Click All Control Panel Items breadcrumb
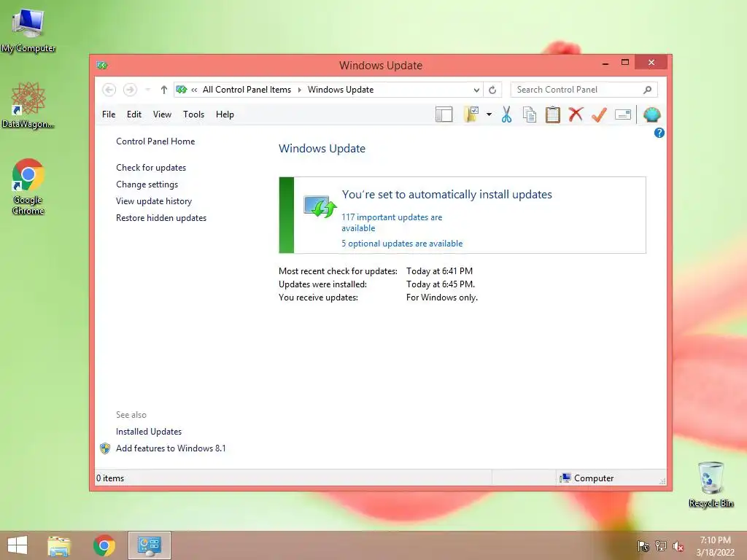This screenshot has height=560, width=747. (x=247, y=90)
